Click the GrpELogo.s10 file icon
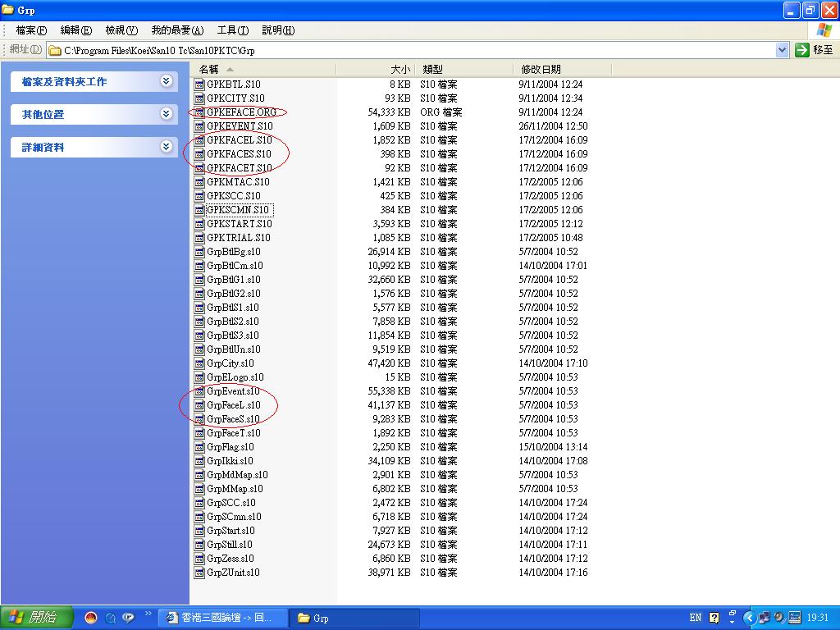This screenshot has height=630, width=840. pyautogui.click(x=199, y=377)
